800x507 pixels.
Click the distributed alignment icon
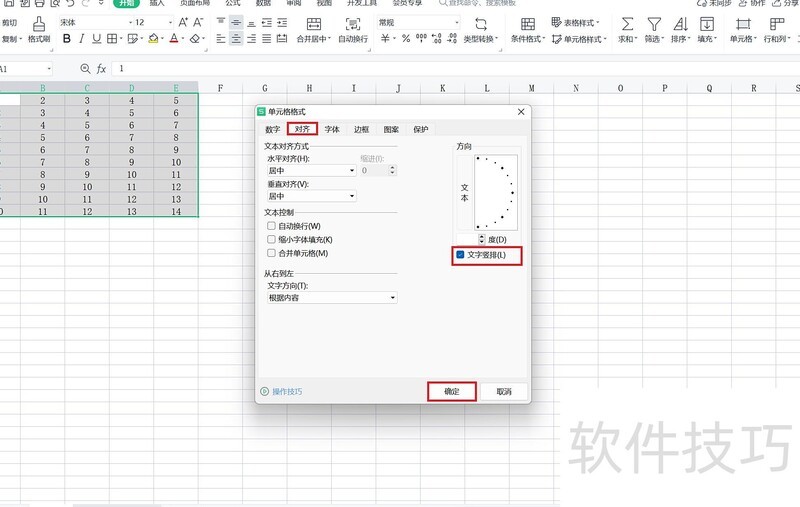click(282, 39)
